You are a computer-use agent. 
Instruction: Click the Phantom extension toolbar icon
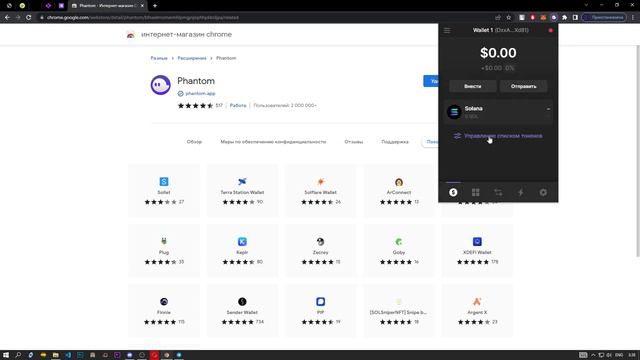[554, 17]
